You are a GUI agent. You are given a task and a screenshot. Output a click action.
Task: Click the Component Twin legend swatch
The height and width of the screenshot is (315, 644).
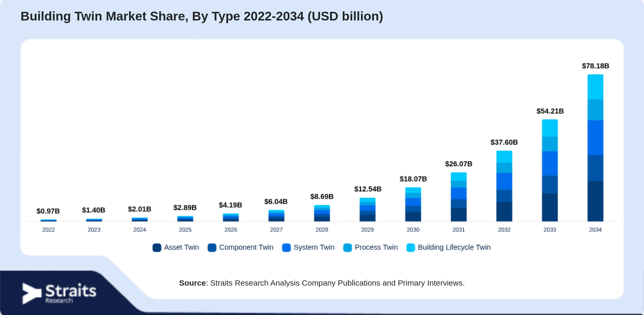tap(212, 248)
